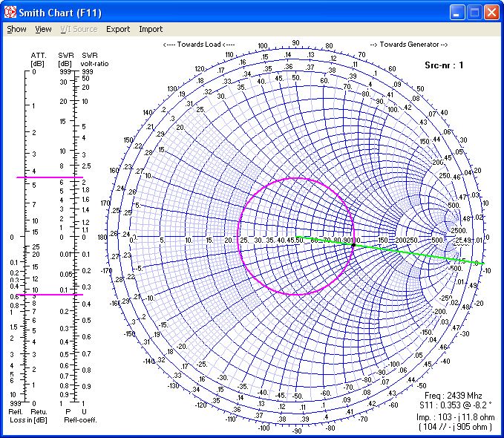Image resolution: width=504 pixels, height=438 pixels.
Task: Click the green impedance line on chart
Action: [x=416, y=252]
